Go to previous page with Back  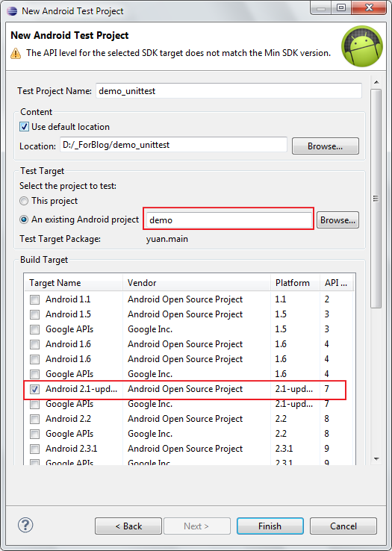click(128, 526)
